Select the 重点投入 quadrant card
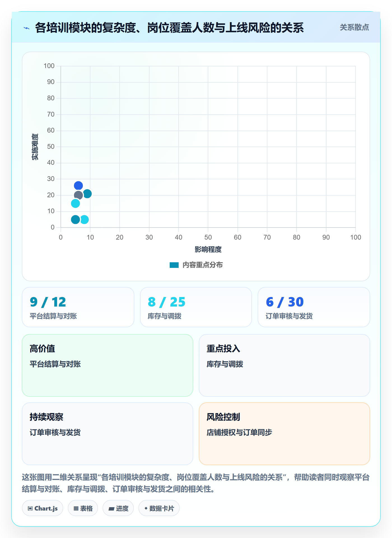The image size is (392, 538). coord(284,365)
